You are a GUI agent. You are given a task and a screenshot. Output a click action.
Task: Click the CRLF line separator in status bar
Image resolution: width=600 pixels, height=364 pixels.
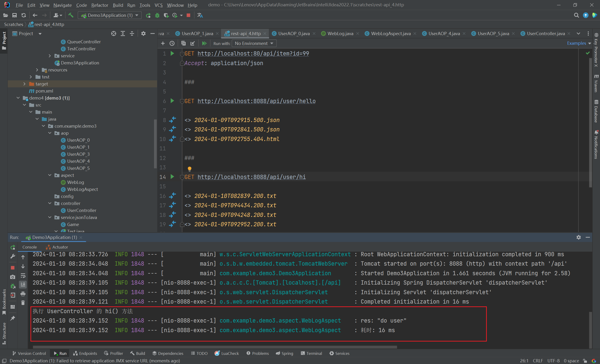point(538,361)
